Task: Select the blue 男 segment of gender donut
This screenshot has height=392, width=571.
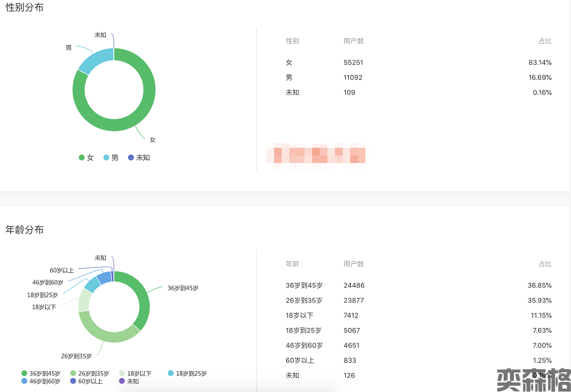Action: pyautogui.click(x=94, y=60)
